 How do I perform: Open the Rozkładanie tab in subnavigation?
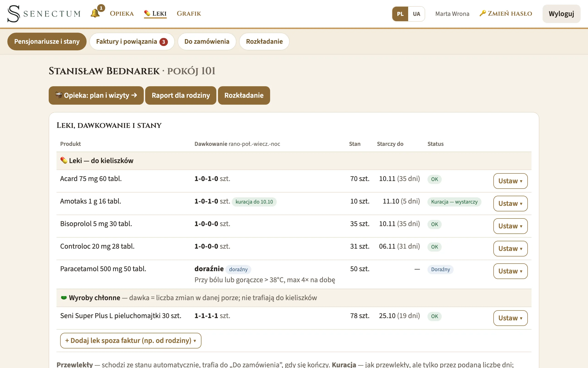point(264,41)
